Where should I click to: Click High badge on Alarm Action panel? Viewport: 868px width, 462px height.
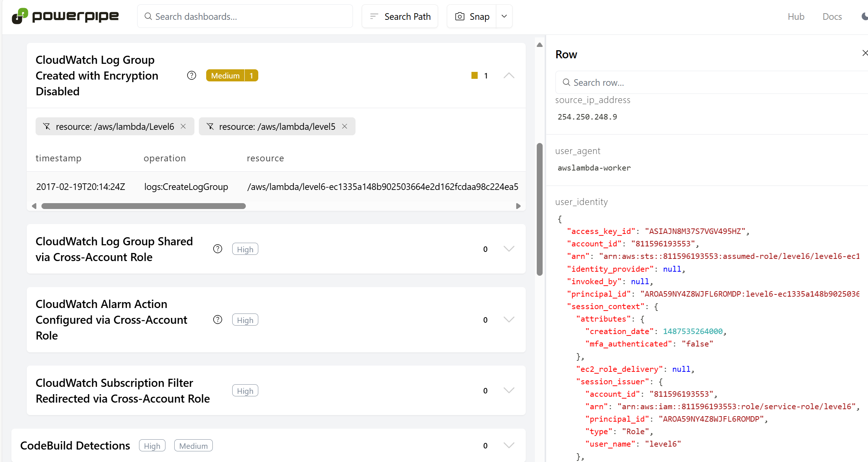pos(245,320)
